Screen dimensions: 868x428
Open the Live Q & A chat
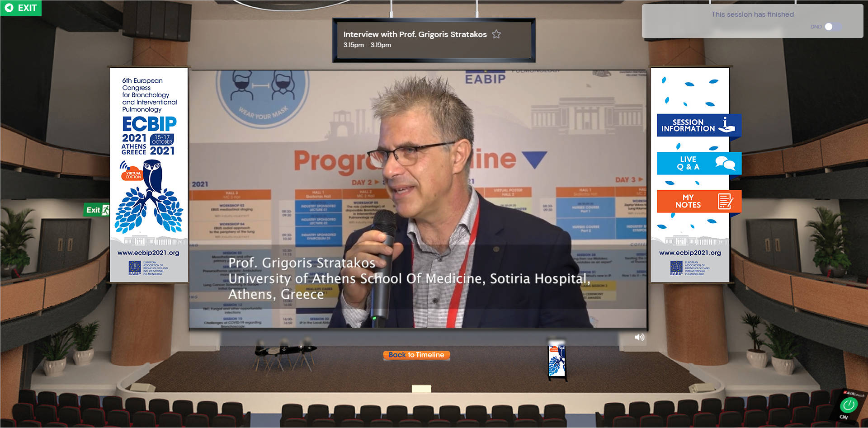tap(698, 163)
